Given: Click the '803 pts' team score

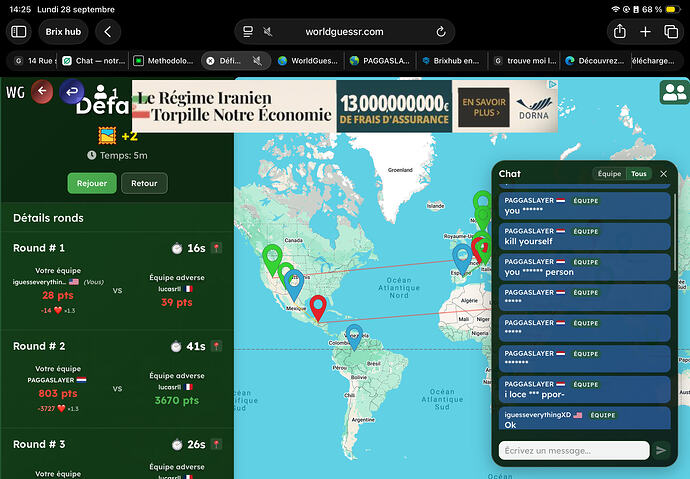Looking at the screenshot, I should click(x=58, y=393).
